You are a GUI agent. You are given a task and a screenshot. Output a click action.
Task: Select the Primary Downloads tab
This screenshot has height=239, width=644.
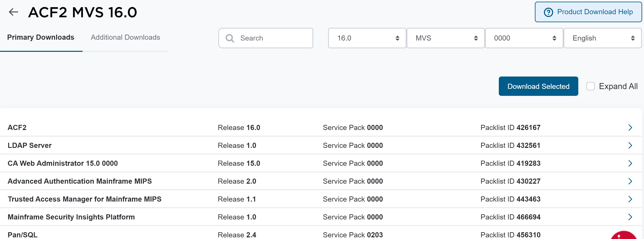[x=41, y=37]
